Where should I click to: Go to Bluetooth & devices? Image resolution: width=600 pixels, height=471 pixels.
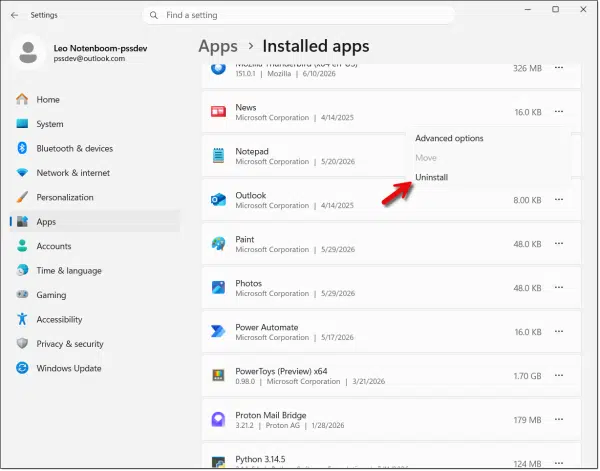pos(95,148)
